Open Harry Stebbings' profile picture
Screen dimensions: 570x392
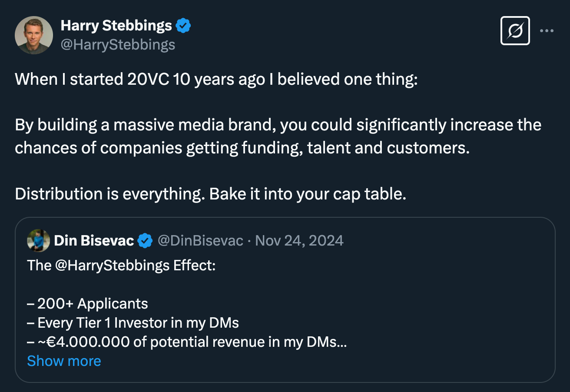click(x=34, y=35)
